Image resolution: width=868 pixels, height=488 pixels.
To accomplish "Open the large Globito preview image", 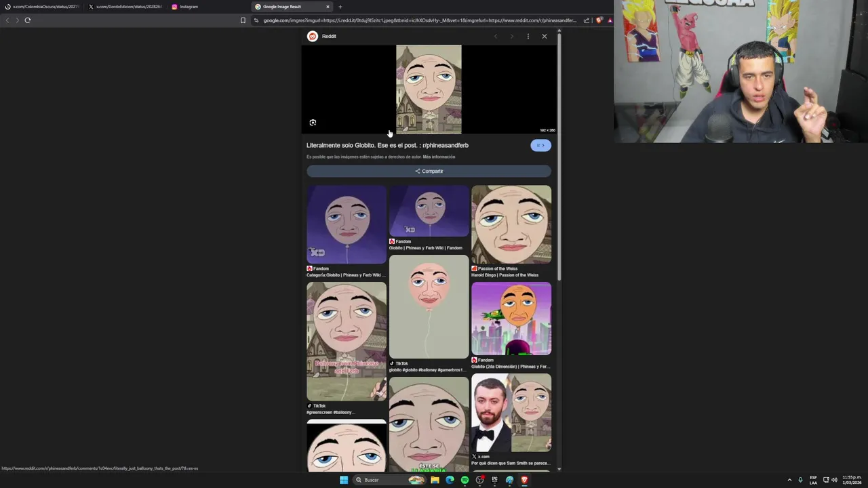I will pyautogui.click(x=429, y=89).
